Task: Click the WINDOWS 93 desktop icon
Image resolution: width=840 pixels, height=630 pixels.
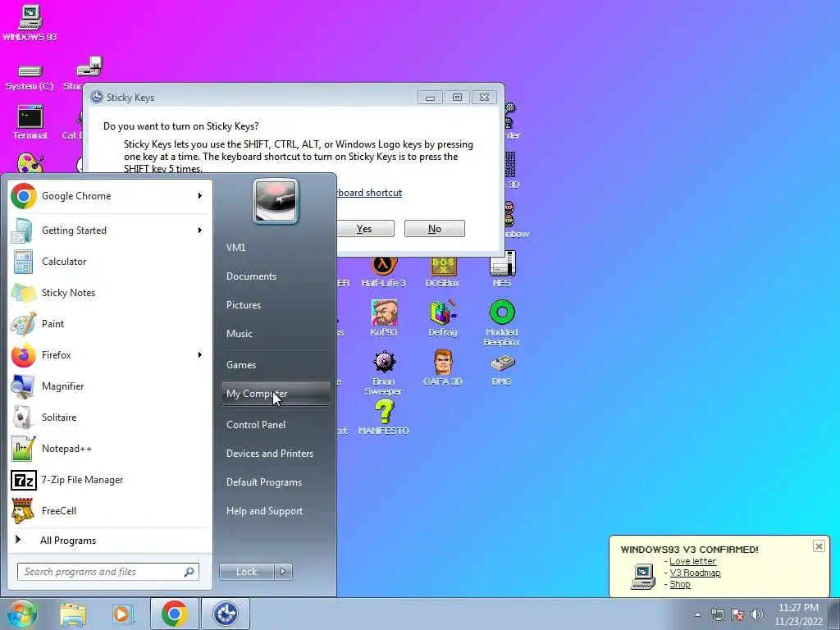Action: tap(30, 24)
